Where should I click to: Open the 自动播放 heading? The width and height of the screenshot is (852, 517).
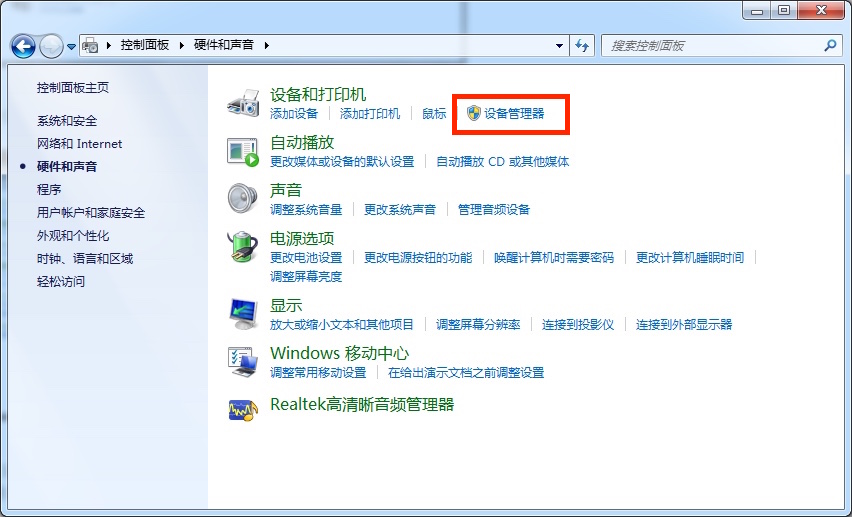[x=302, y=142]
